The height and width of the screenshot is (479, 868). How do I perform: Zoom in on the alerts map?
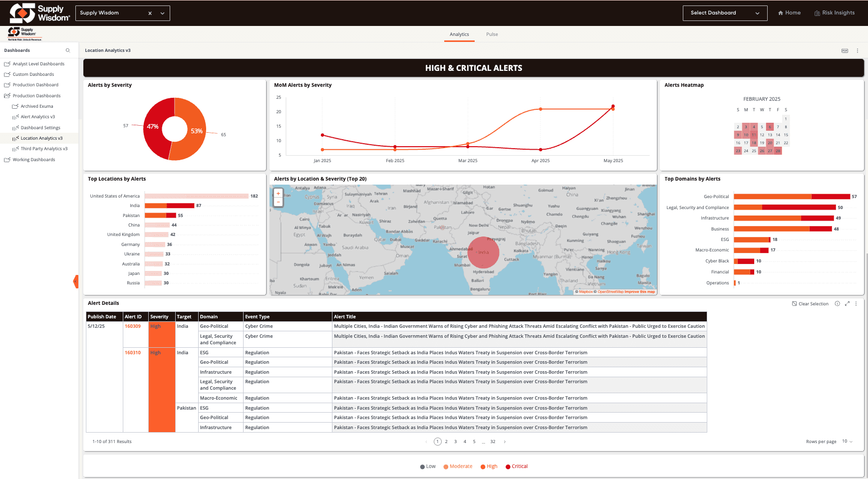278,194
